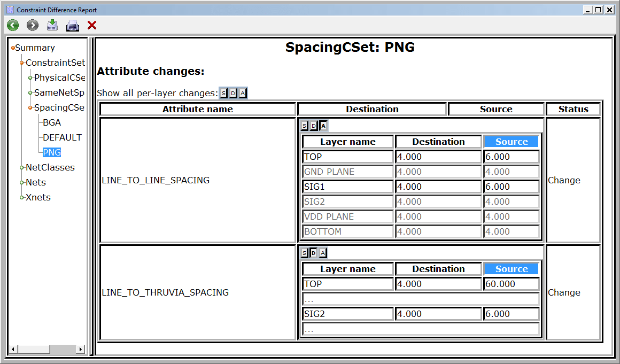Click the Xnets tree entry
The width and height of the screenshot is (620, 364).
38,198
